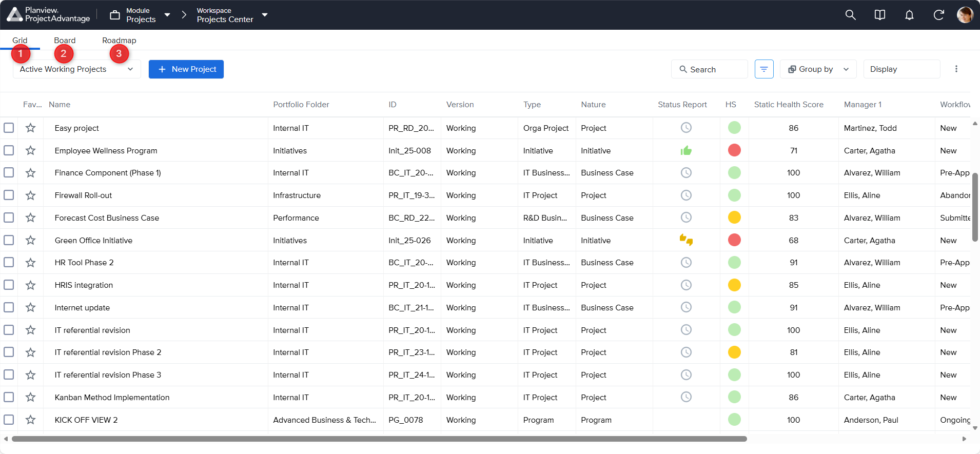Switch to the Board tab
Image resolution: width=980 pixels, height=454 pixels.
(65, 41)
